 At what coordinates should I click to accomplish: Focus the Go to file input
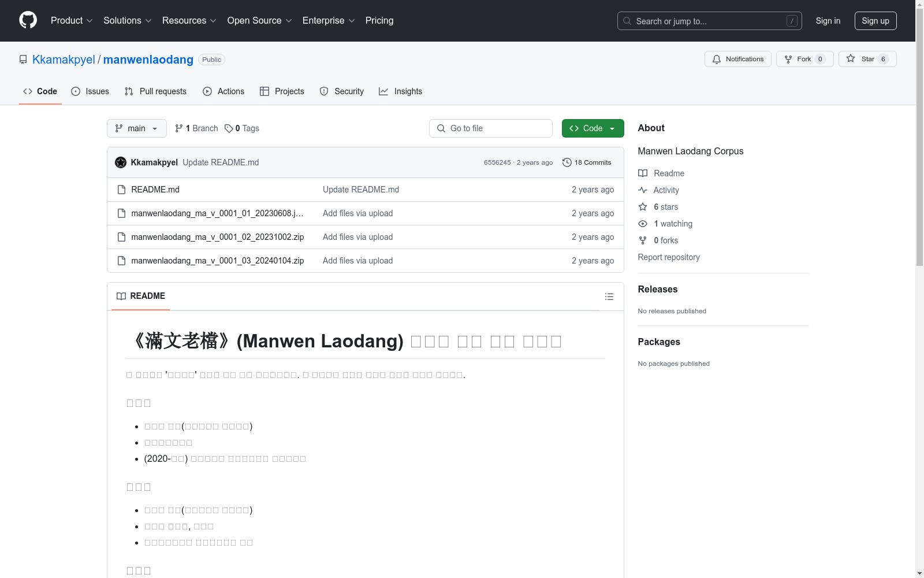(x=491, y=128)
